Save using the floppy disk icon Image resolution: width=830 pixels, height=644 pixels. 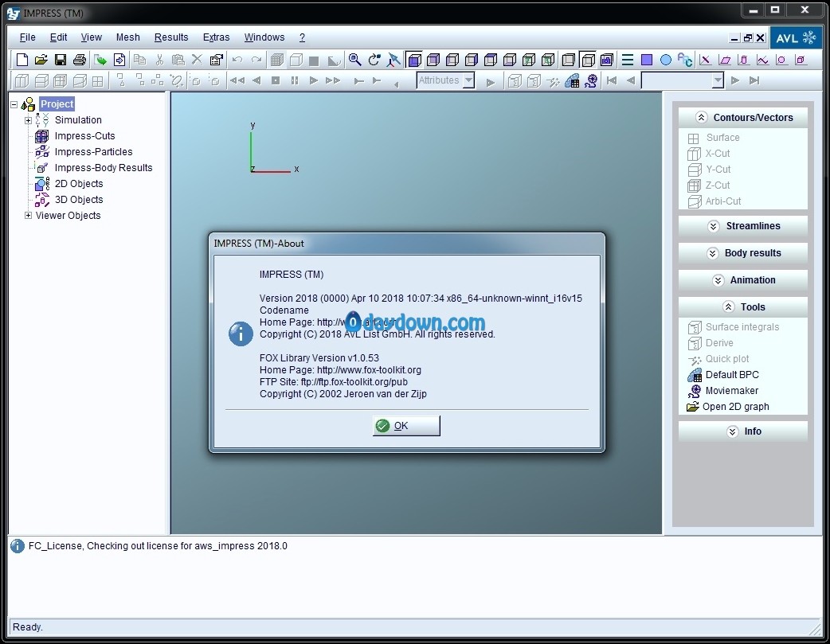pos(61,60)
